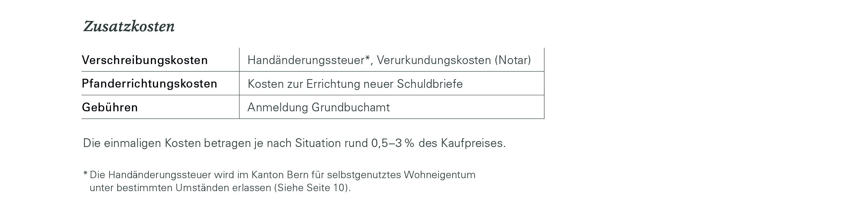Click Verurkundungskosten (Notar) text

[454, 60]
